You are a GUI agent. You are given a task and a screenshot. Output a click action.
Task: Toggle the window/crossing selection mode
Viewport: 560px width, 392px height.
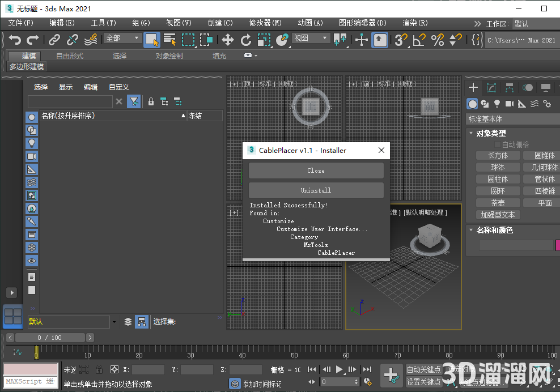[x=207, y=40]
